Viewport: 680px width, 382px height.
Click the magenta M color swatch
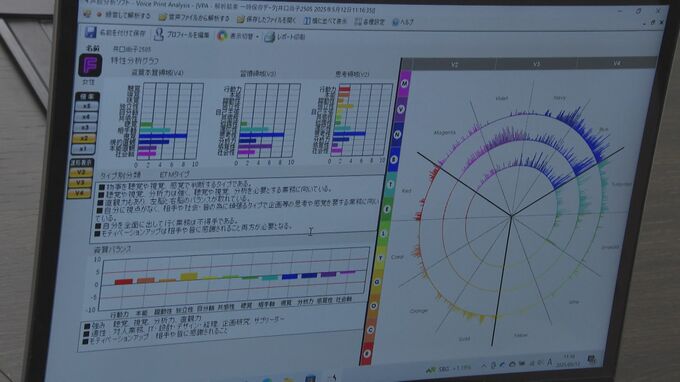405,83
